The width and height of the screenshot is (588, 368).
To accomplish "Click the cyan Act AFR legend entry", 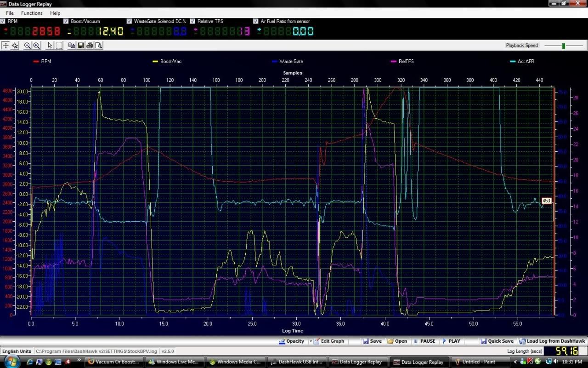I will click(523, 61).
